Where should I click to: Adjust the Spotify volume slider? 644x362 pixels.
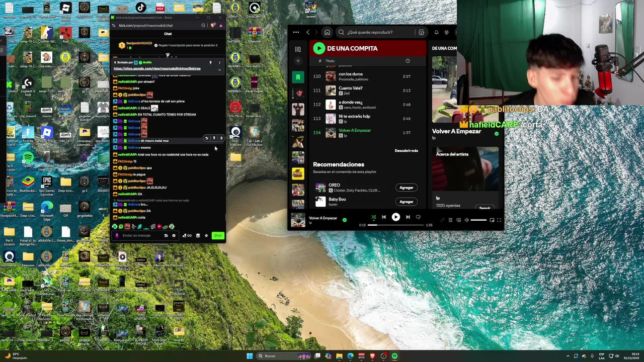tap(478, 220)
